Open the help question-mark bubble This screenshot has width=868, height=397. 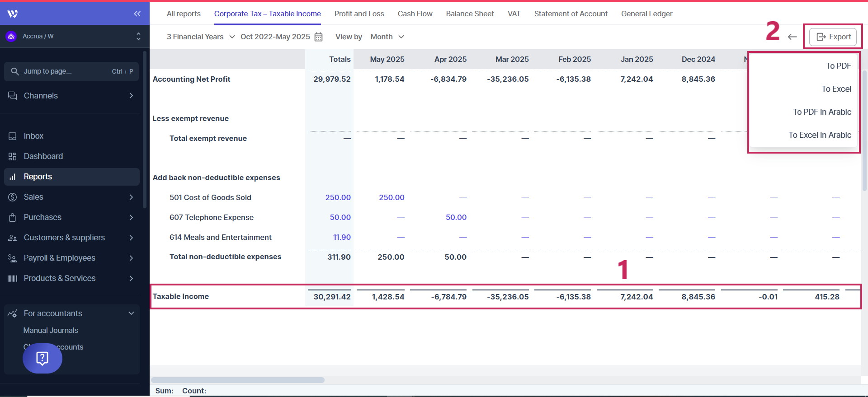[42, 358]
